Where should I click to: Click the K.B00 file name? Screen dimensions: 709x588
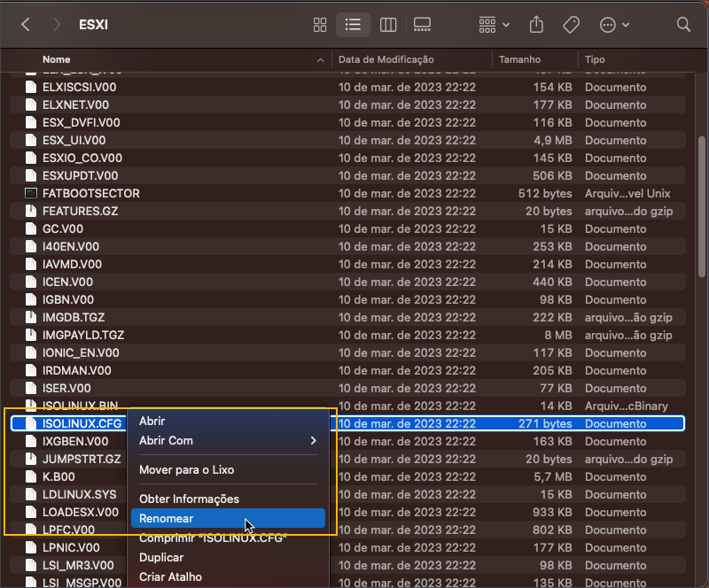click(58, 476)
